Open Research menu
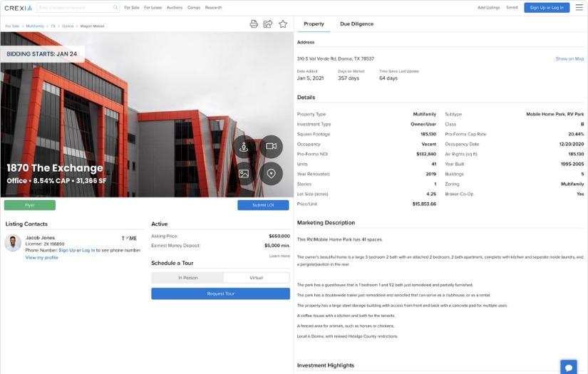The image size is (588, 374). [213, 8]
